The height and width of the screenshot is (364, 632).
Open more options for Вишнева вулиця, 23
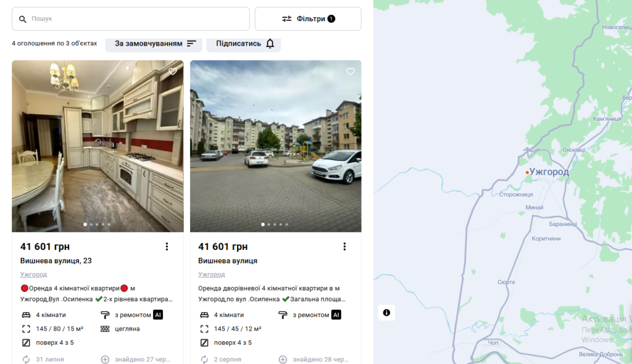tap(167, 247)
